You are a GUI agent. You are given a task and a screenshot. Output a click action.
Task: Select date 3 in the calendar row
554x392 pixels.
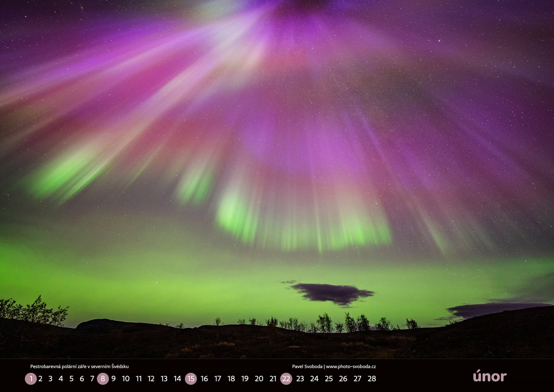pos(50,379)
